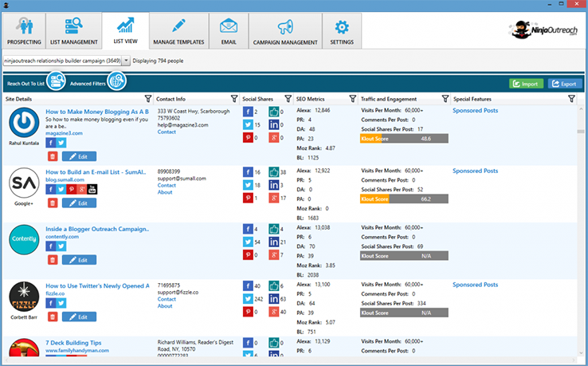Open the Sponsored Posts link for fizzle.co
The image size is (588, 366).
(x=475, y=285)
